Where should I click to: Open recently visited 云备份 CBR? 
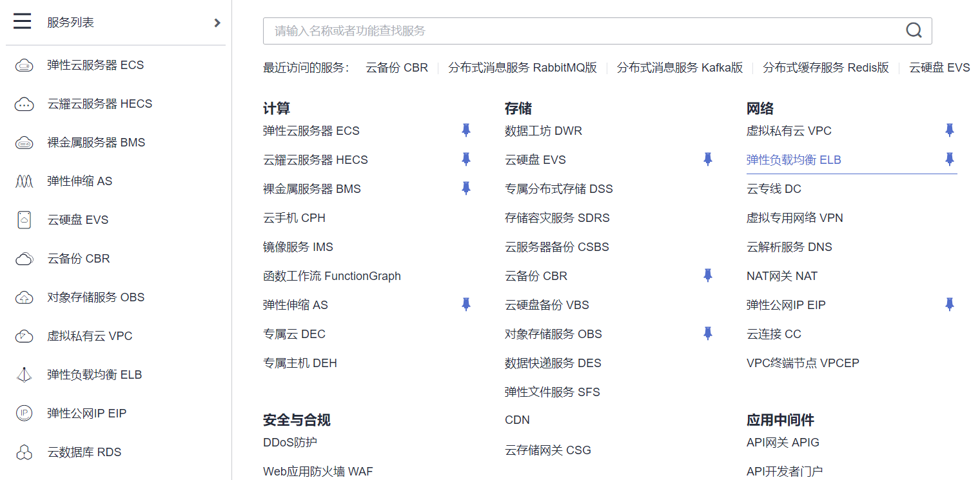[x=397, y=68]
